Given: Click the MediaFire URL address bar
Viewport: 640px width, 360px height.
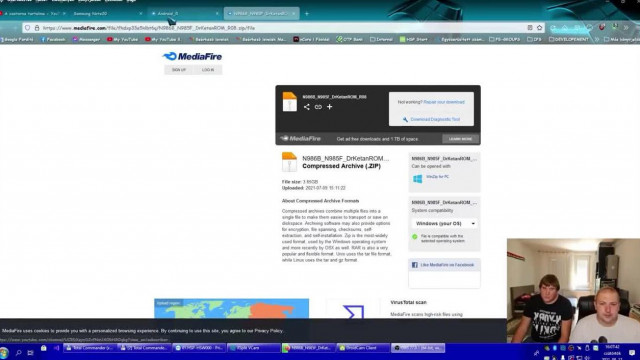Looking at the screenshot, I should tap(282, 28).
